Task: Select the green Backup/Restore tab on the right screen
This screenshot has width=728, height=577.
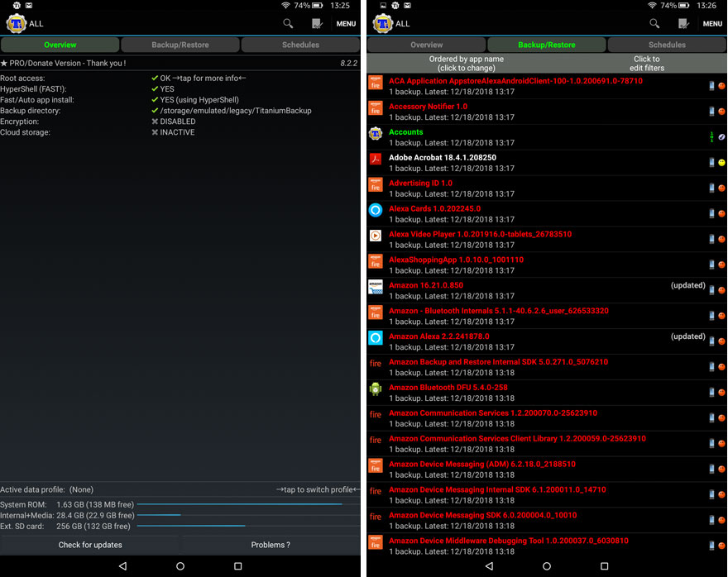Action: (x=547, y=45)
